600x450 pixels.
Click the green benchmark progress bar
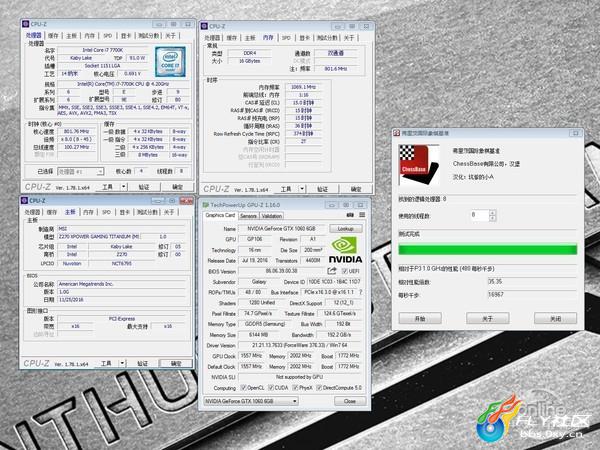(x=488, y=250)
